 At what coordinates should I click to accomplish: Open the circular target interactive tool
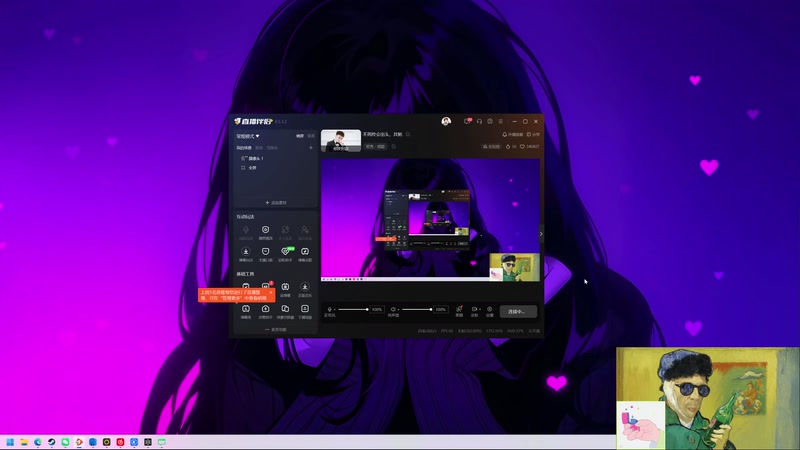[265, 232]
